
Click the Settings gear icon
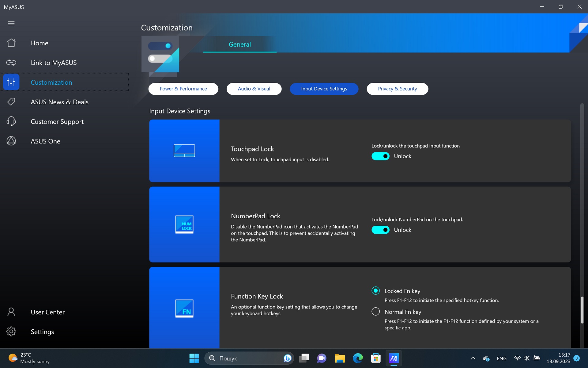pyautogui.click(x=11, y=332)
